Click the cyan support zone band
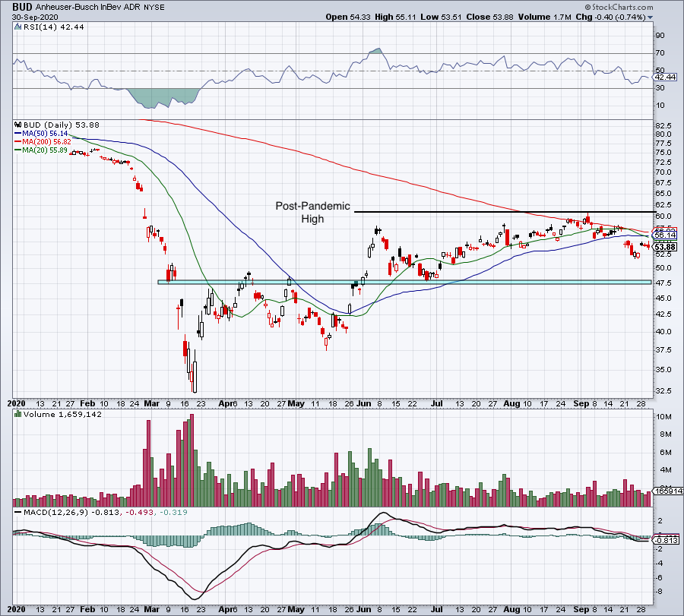 point(404,282)
